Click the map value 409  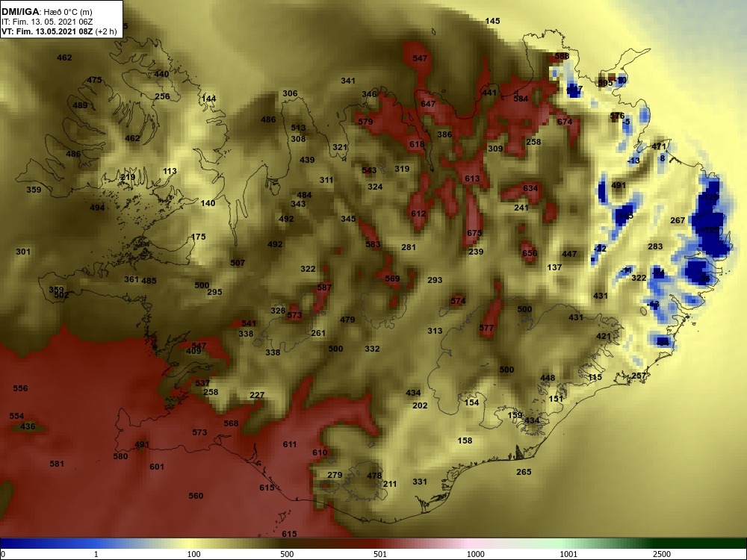click(193, 351)
